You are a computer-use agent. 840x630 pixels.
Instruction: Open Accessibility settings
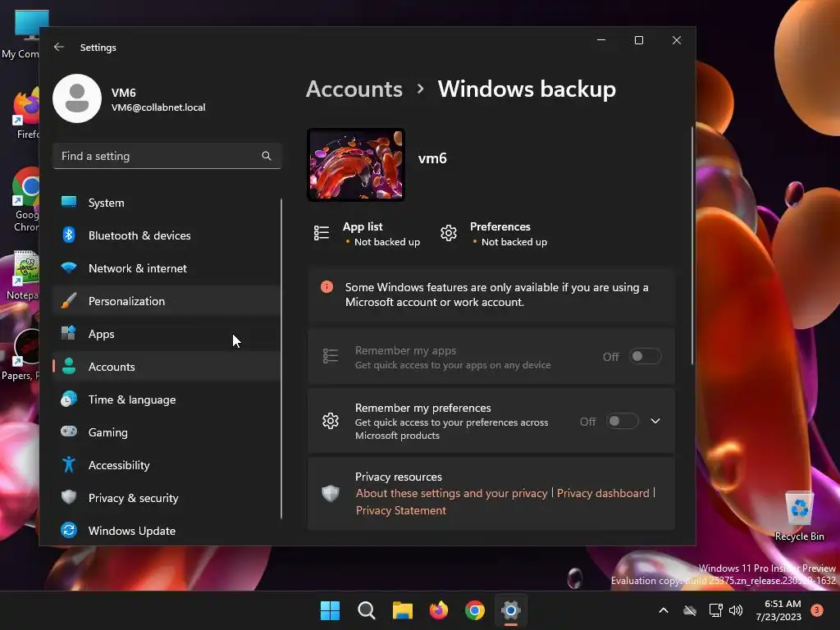point(166,465)
